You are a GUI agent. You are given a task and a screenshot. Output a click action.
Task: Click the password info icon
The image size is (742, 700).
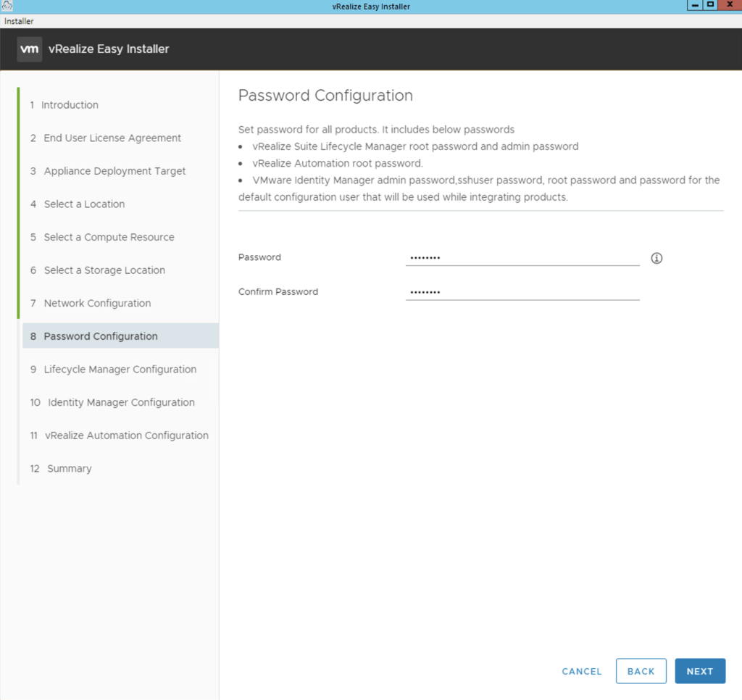pos(656,258)
